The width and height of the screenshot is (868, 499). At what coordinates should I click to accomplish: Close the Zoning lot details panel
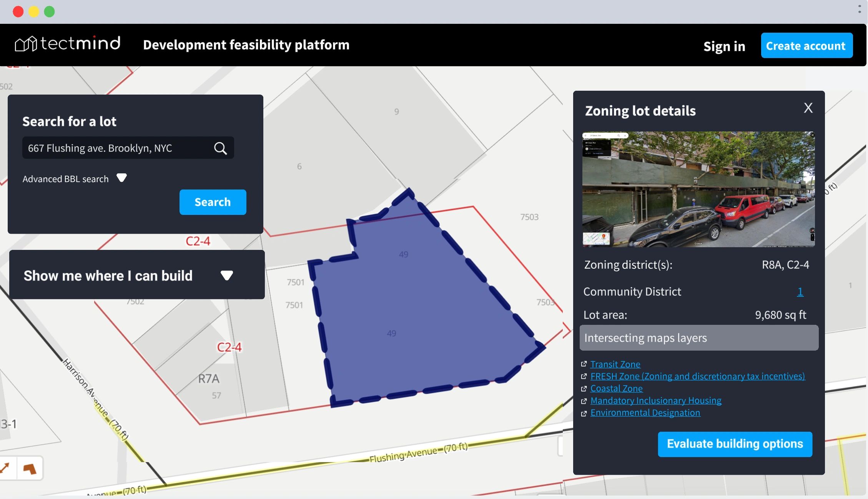[x=808, y=108]
